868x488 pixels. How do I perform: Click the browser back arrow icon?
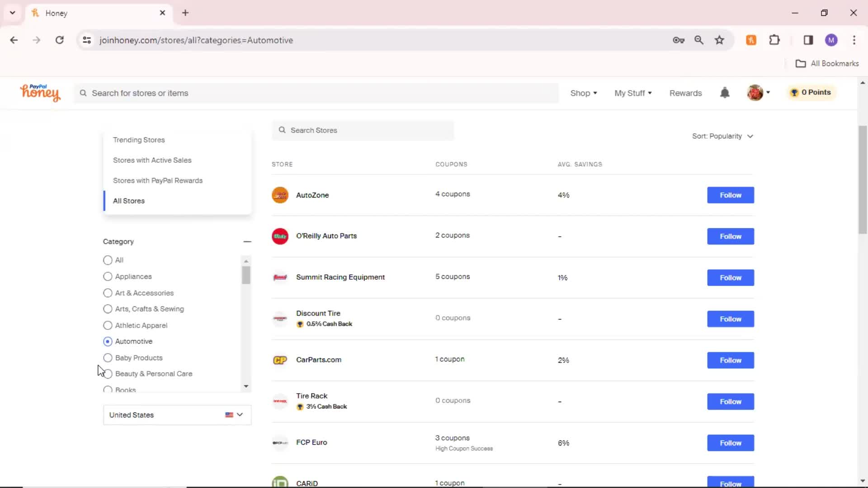[14, 40]
